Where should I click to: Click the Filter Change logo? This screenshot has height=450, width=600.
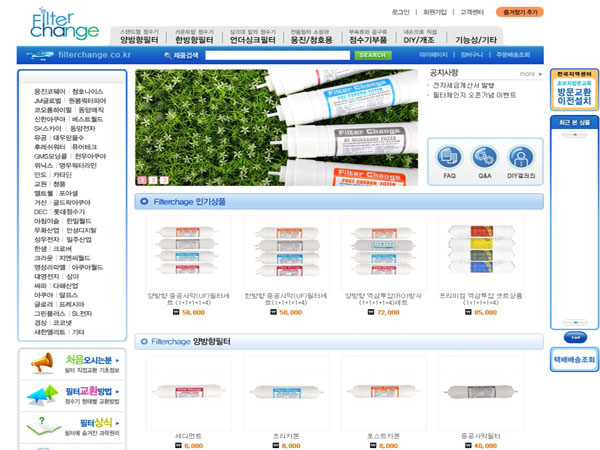(64, 24)
